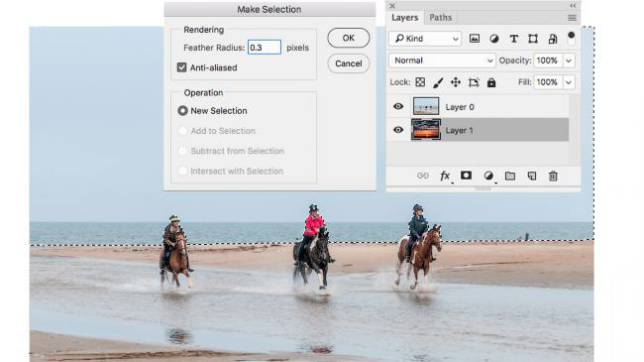This screenshot has height=362, width=644.
Task: Toggle layer filtering on/off switch
Action: click(572, 38)
